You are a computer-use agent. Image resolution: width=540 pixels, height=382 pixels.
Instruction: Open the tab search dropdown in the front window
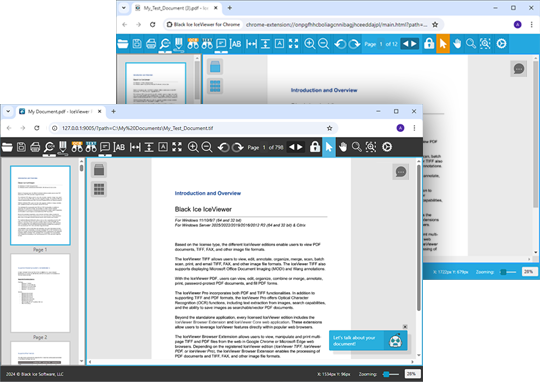point(8,111)
